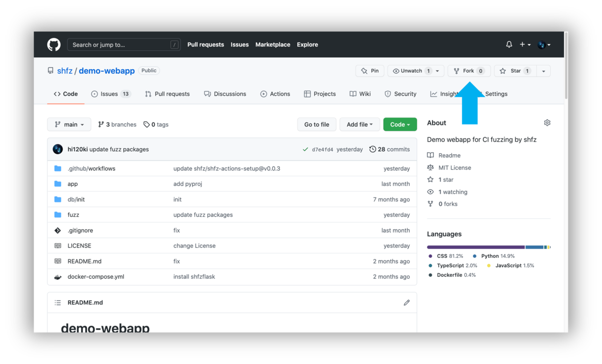
Task: Open the change License commit message
Action: point(194,246)
